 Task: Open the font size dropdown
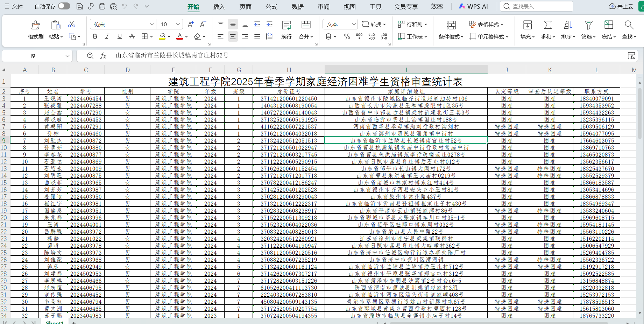click(178, 24)
